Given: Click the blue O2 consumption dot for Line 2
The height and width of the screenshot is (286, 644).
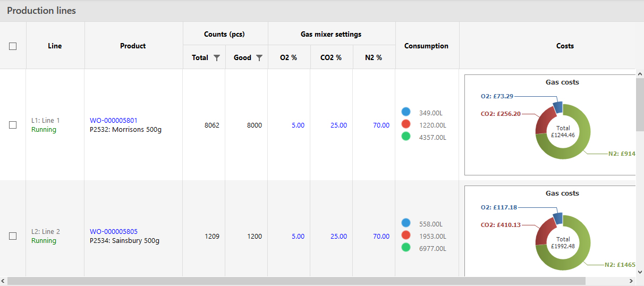Looking at the screenshot, I should [406, 223].
